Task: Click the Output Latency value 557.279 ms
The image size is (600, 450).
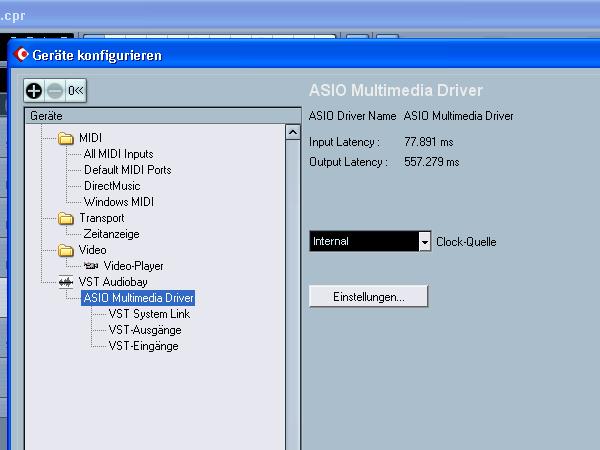Action: tap(432, 162)
